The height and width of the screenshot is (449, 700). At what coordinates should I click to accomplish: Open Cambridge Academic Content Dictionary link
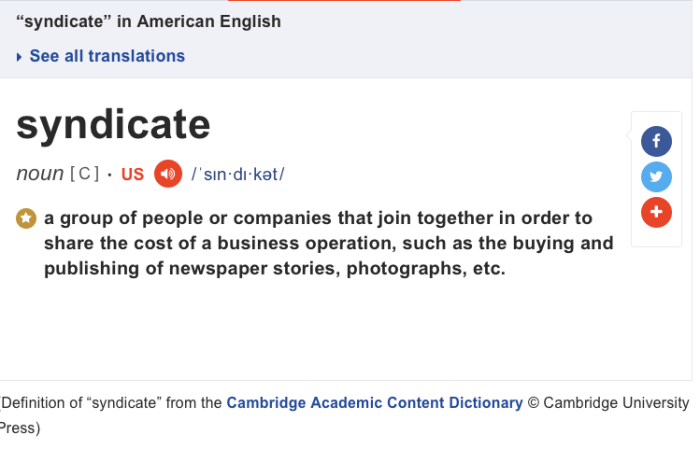coord(374,403)
